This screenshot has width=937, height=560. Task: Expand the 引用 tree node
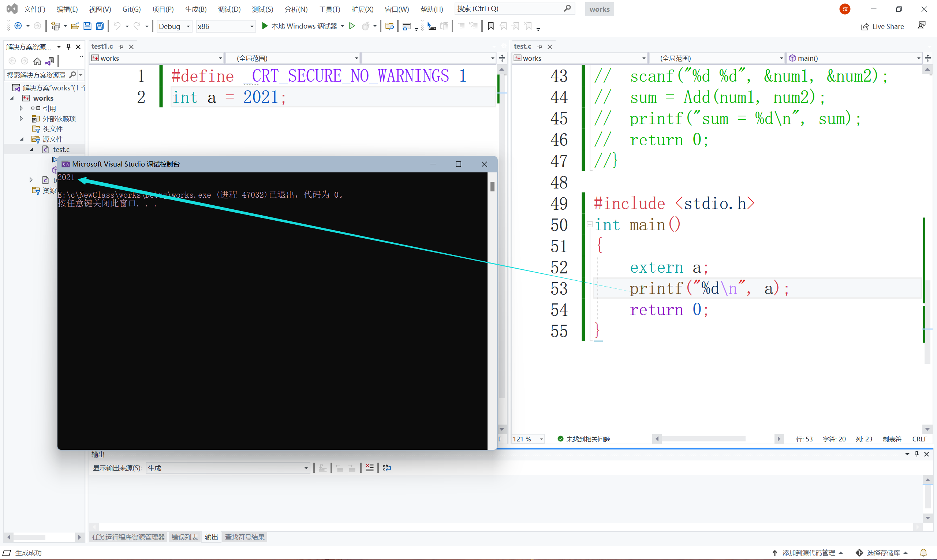21,108
